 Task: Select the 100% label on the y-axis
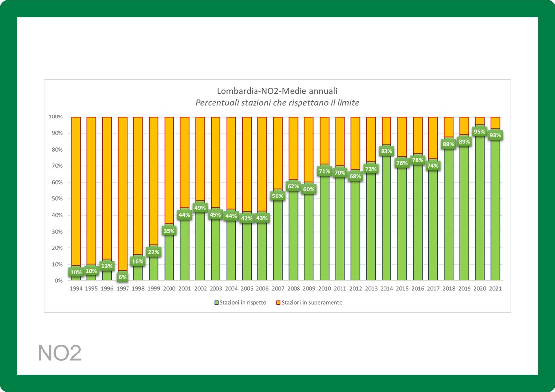click(55, 117)
